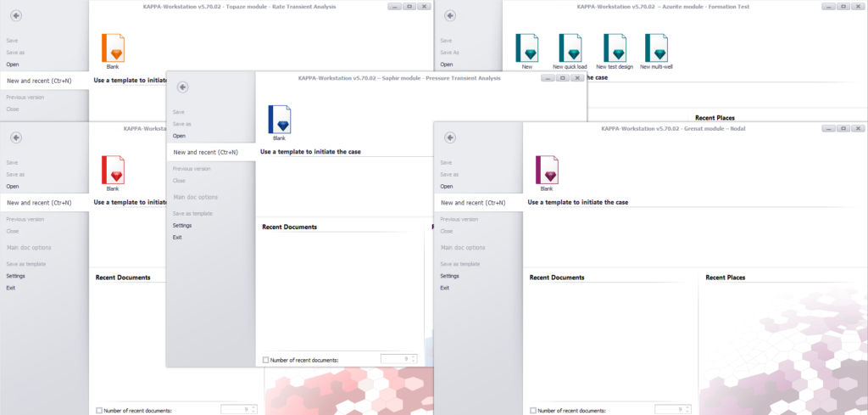This screenshot has width=868, height=415.
Task: Click Close in the Saphir sidebar
Action: [179, 181]
